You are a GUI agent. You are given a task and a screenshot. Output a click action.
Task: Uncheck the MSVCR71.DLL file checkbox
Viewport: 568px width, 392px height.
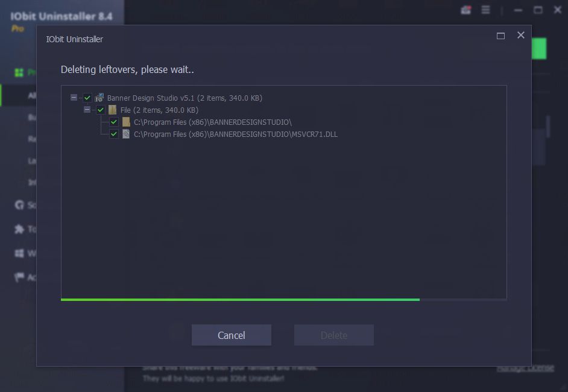(114, 134)
